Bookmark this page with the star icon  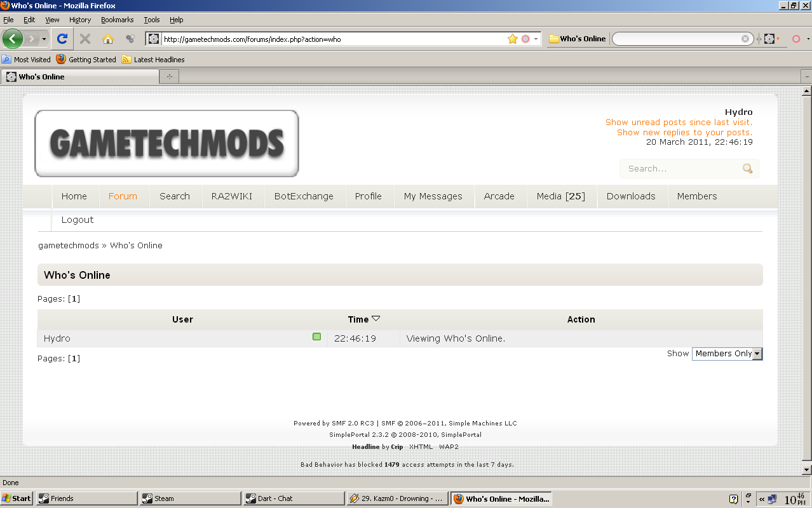point(512,39)
